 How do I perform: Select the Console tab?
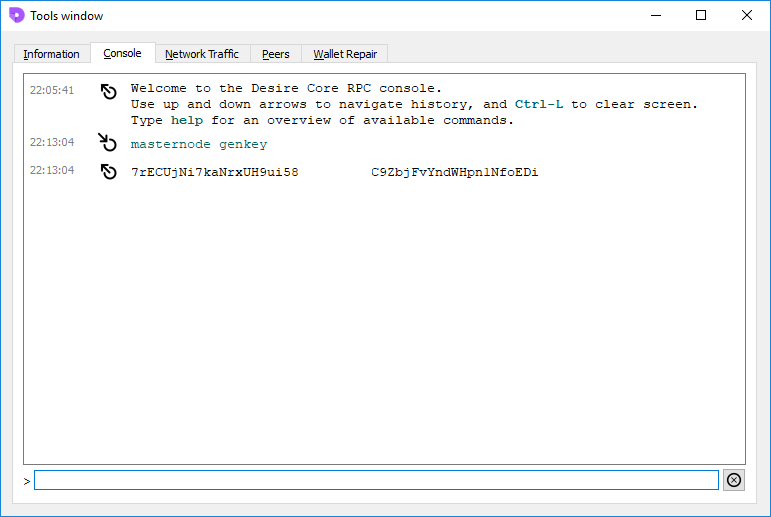click(x=122, y=53)
